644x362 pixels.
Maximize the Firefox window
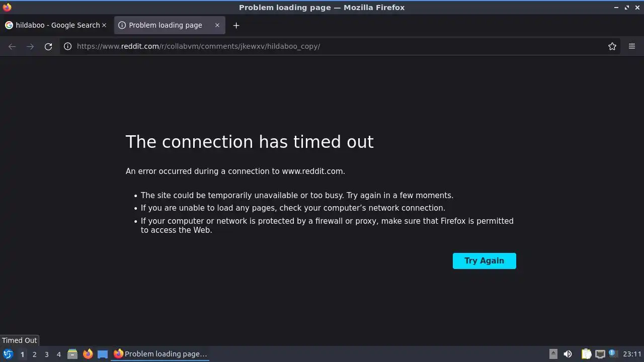coord(627,7)
